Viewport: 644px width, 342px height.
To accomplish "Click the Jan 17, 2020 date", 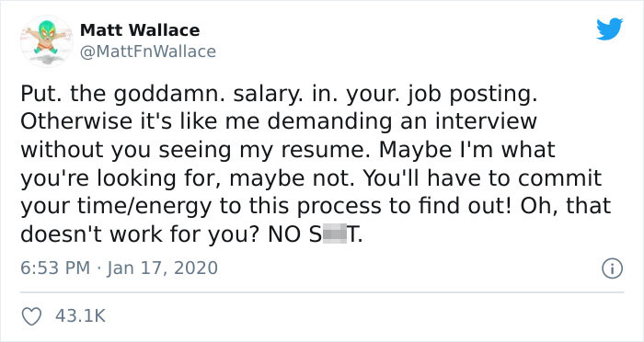I will (x=163, y=268).
